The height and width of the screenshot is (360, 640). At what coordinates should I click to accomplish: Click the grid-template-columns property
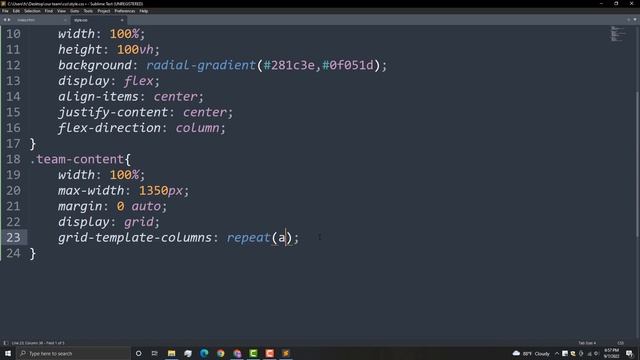pyautogui.click(x=135, y=238)
